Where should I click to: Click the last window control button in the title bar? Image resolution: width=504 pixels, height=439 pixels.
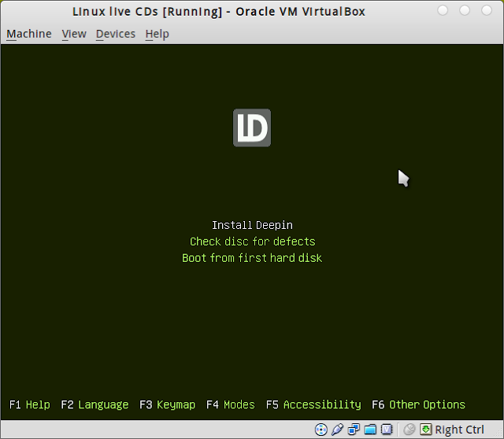(x=487, y=10)
